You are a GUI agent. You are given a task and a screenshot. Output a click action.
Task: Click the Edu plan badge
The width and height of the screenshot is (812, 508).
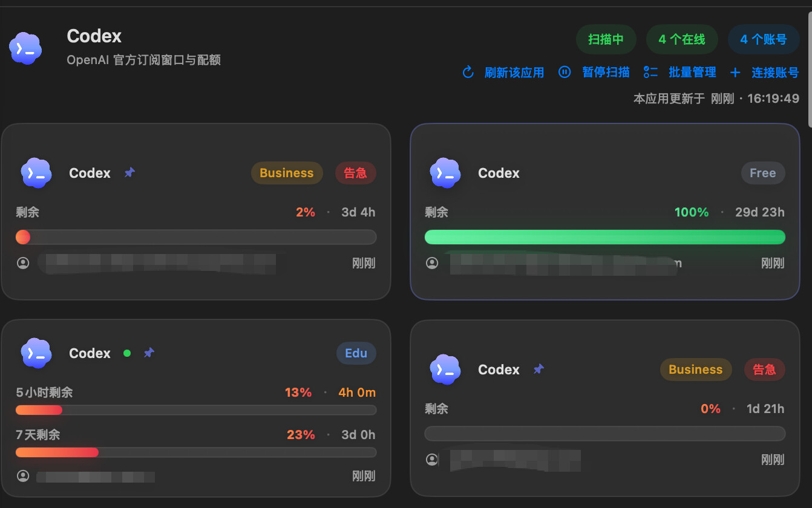tap(356, 353)
